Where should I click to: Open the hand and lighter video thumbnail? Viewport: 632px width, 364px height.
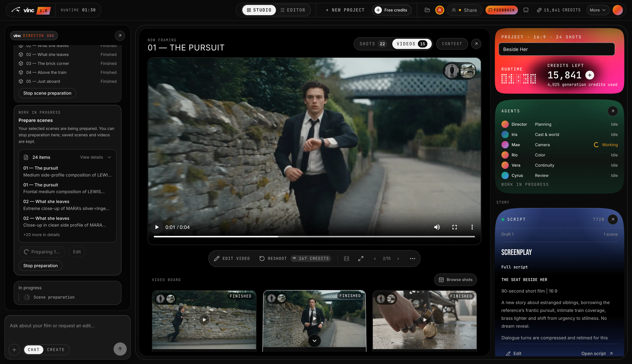(x=425, y=320)
